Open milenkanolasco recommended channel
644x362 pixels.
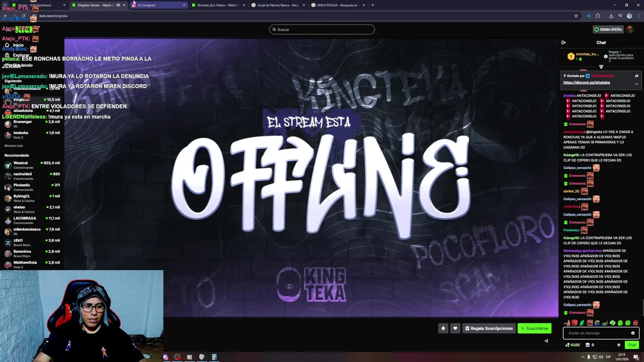click(32, 231)
